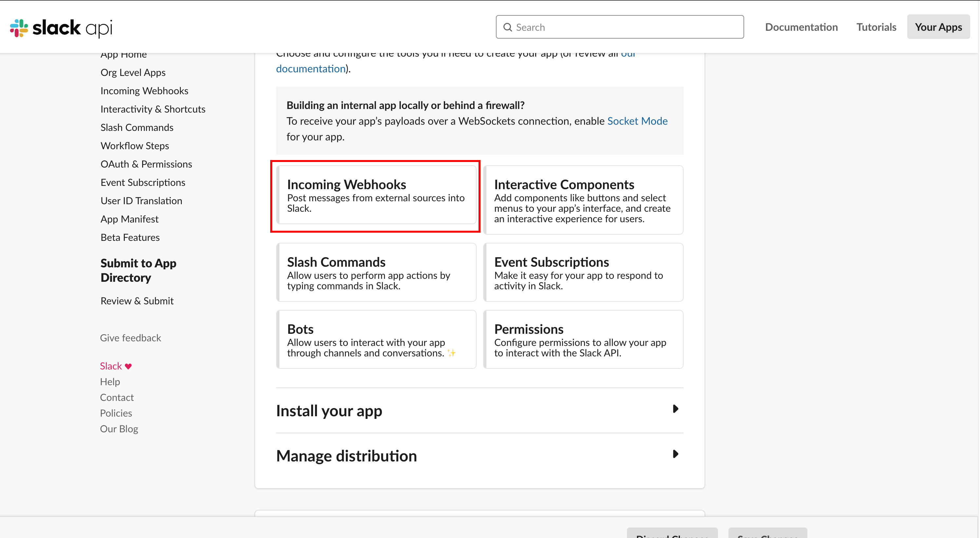Screen dimensions: 980x538
Task: Select the Interactive Components feature card
Action: [583, 200]
